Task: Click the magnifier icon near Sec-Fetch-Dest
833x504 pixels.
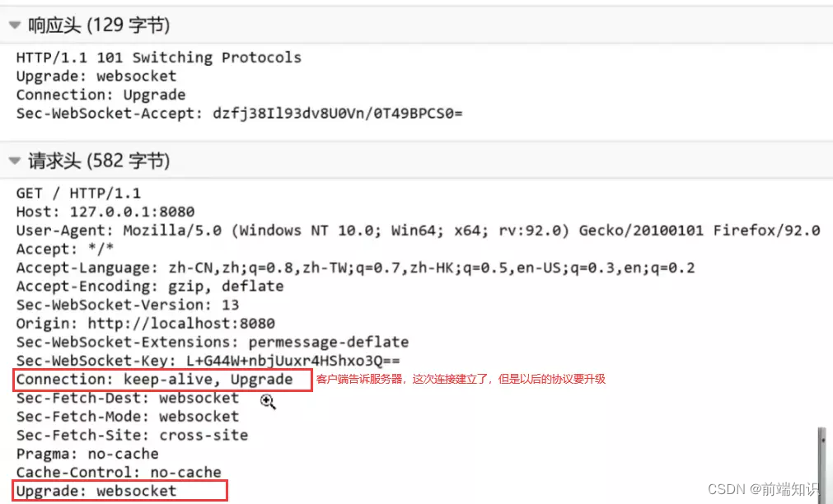Action: (x=268, y=401)
